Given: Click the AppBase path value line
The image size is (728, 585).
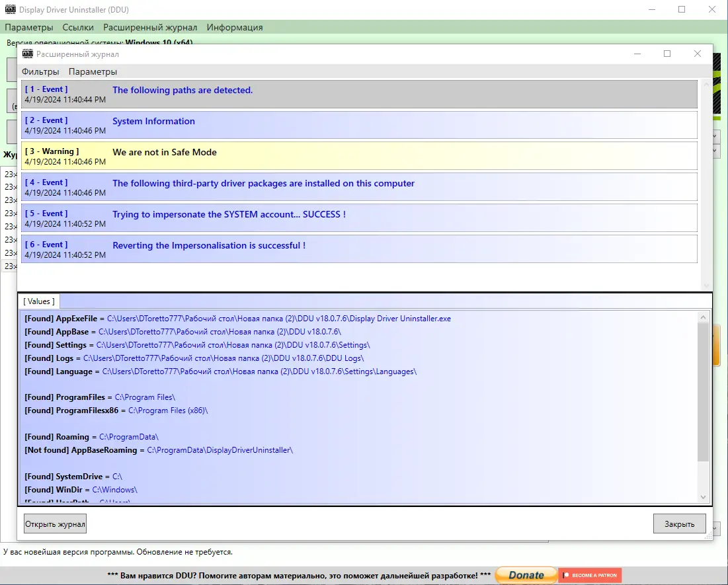Looking at the screenshot, I should click(x=183, y=332).
